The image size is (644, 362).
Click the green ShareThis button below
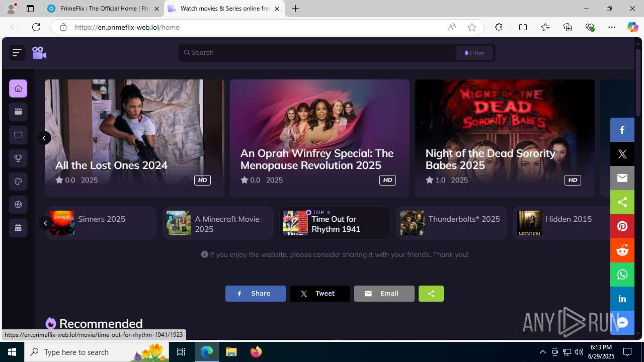coord(431,294)
